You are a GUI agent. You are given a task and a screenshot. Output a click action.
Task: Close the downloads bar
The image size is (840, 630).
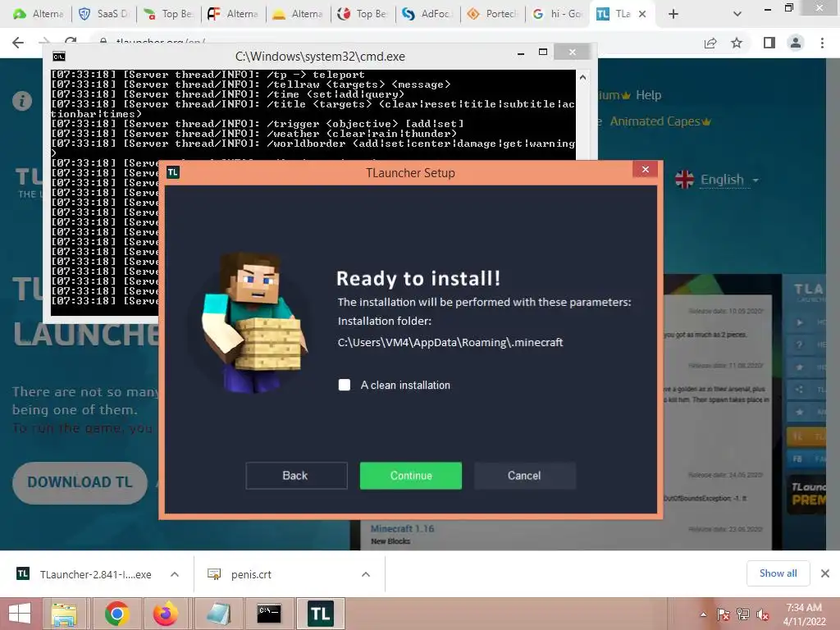[x=825, y=573]
